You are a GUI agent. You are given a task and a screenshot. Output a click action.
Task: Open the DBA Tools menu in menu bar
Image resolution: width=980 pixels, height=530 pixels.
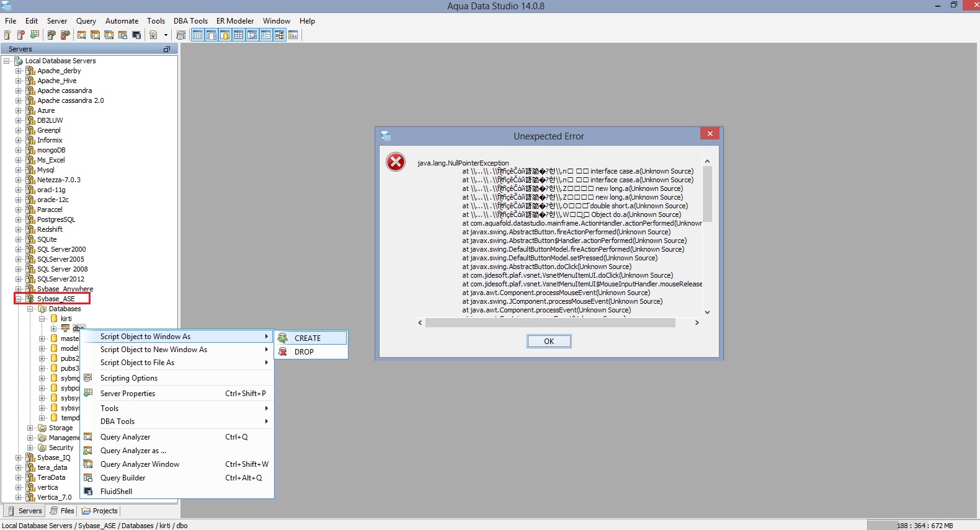(x=190, y=20)
